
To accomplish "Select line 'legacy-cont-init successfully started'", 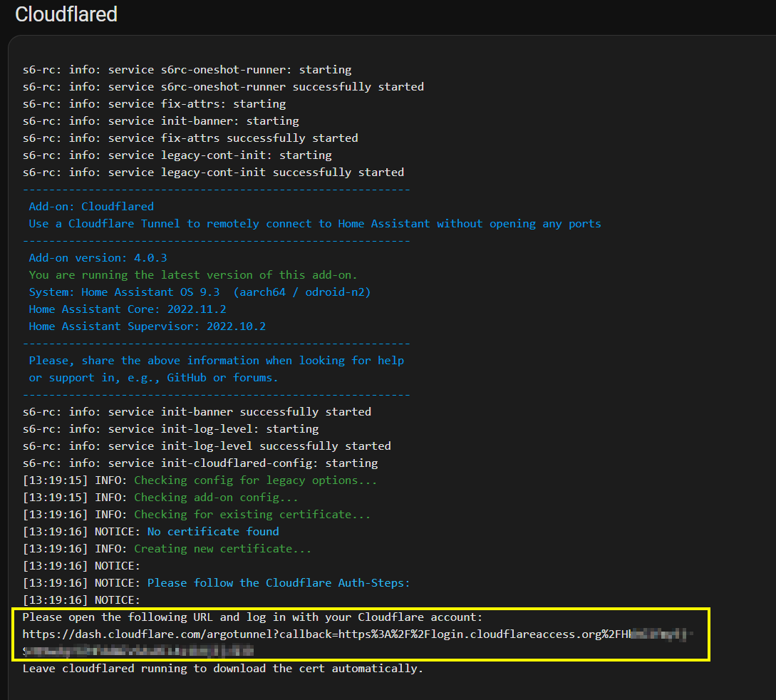I will (213, 173).
